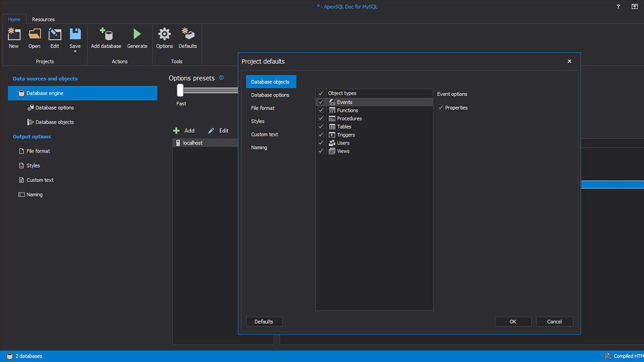This screenshot has height=362, width=644.
Task: Create a new project via the New icon
Action: click(x=14, y=34)
